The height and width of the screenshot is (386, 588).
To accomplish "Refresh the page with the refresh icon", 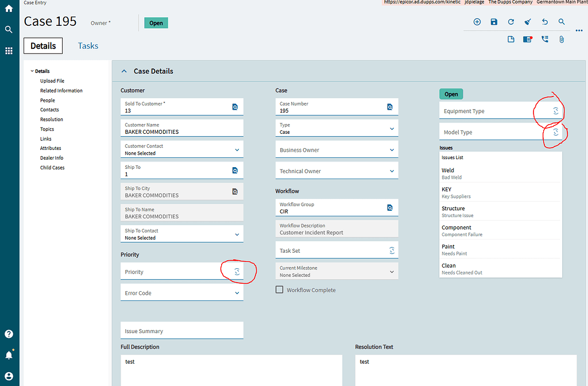I will click(x=510, y=22).
